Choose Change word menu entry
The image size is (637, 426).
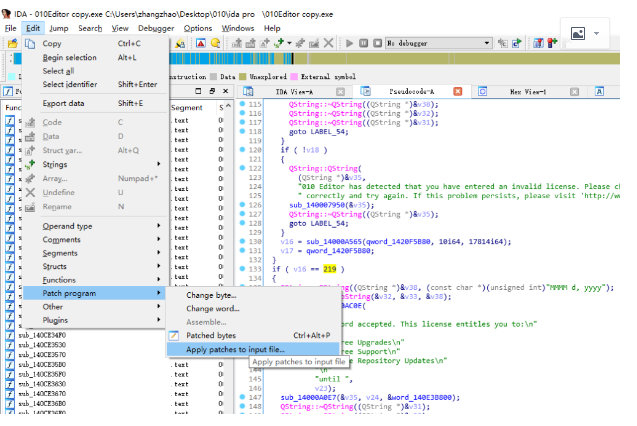point(253,309)
